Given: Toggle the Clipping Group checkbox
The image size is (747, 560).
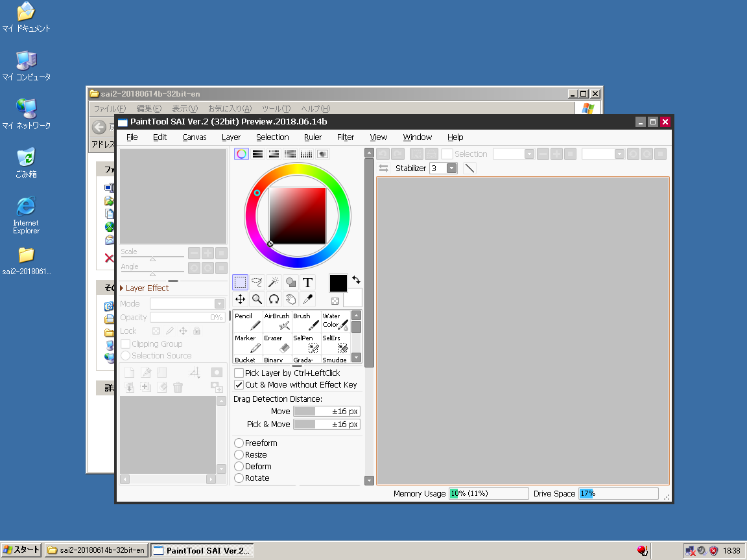Looking at the screenshot, I should pos(126,344).
